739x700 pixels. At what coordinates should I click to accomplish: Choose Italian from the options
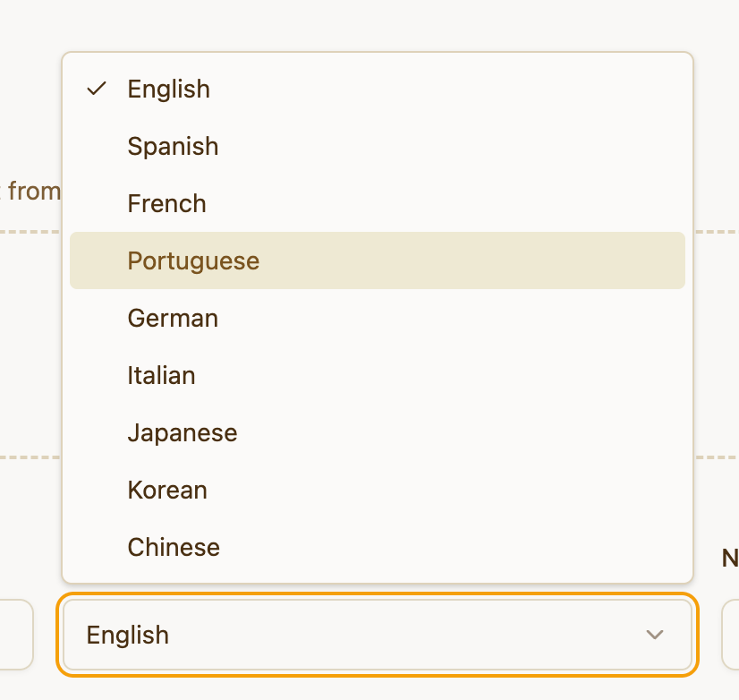click(x=161, y=375)
